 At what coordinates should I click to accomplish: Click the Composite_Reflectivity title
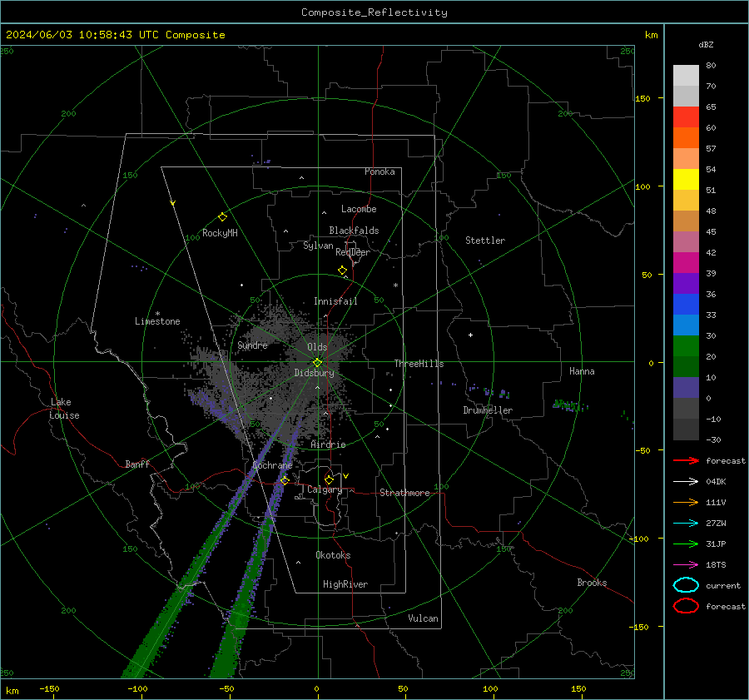click(x=374, y=12)
